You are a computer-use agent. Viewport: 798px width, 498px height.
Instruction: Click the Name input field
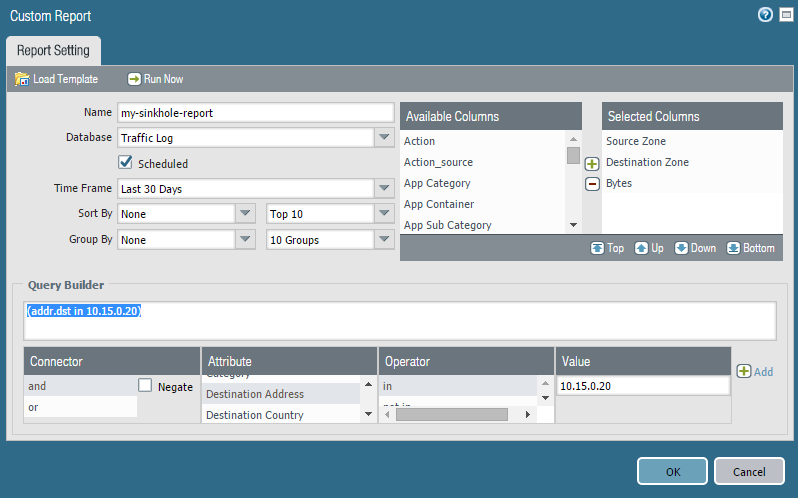coord(255,113)
